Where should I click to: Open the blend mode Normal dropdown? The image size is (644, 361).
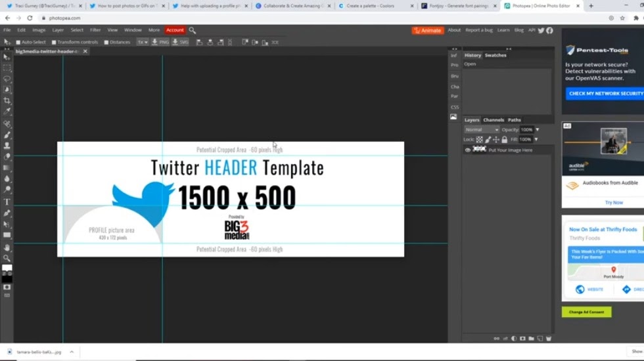pos(481,130)
